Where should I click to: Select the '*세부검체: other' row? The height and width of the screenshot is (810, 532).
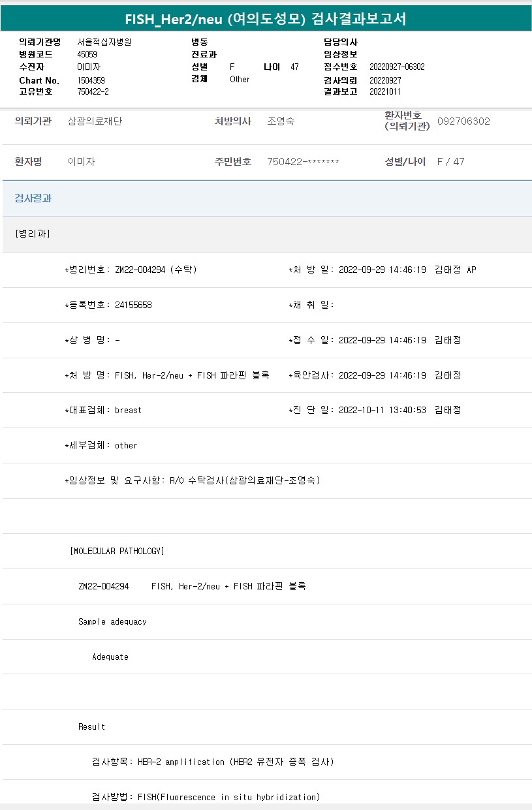coord(101,446)
